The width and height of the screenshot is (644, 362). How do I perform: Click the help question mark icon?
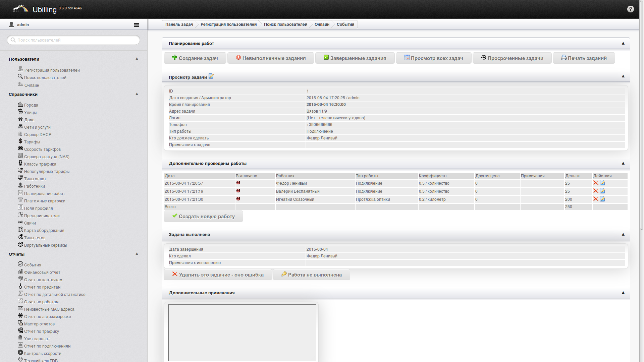point(630,9)
